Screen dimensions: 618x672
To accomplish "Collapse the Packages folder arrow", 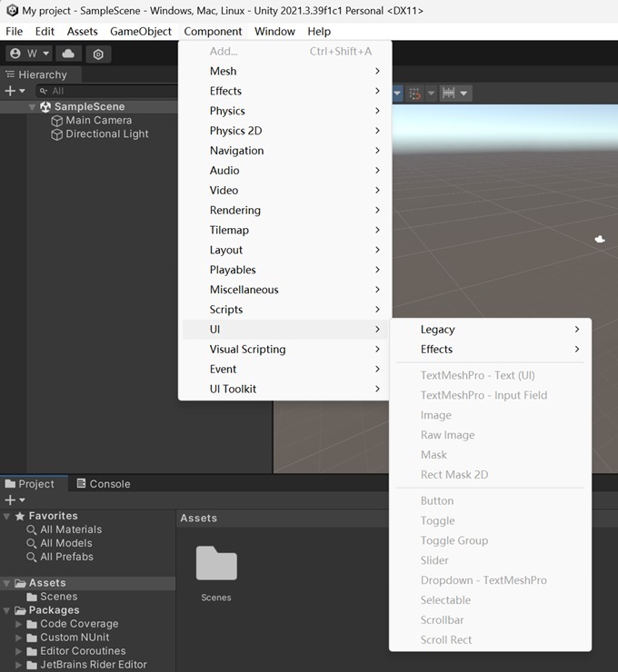I will click(x=7, y=610).
